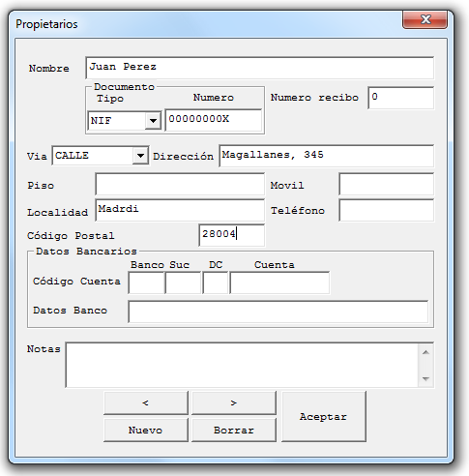Image resolution: width=469 pixels, height=476 pixels.
Task: Click inside the Notas text area
Action: point(242,365)
